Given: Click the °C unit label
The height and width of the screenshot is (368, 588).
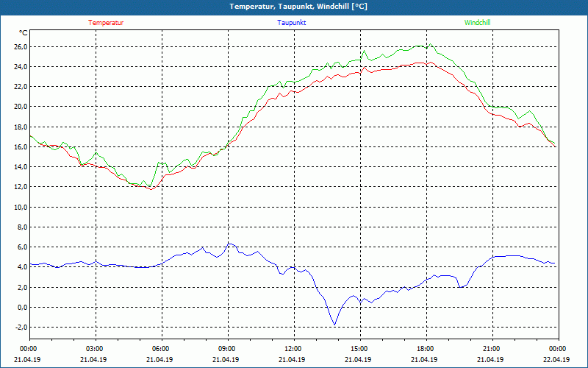Looking at the screenshot, I should tap(24, 33).
